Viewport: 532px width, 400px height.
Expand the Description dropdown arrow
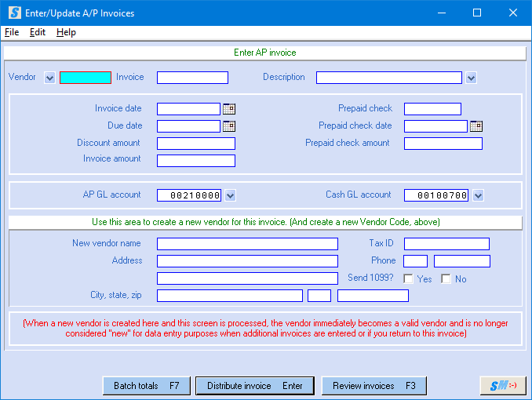point(471,78)
